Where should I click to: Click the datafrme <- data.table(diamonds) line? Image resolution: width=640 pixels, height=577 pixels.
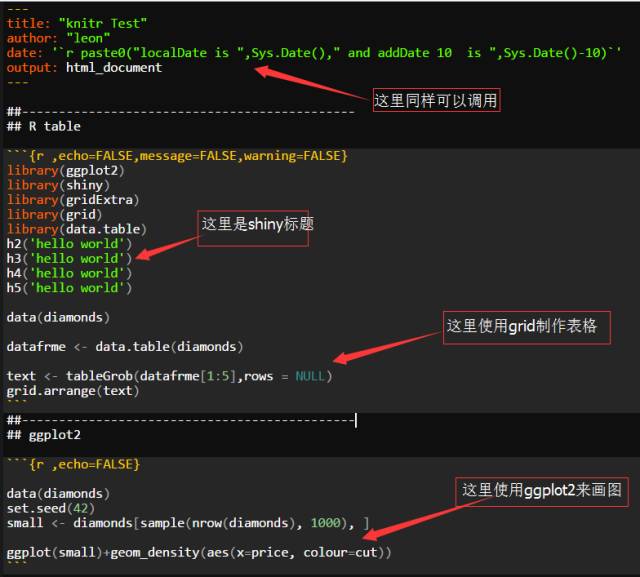pyautogui.click(x=125, y=347)
